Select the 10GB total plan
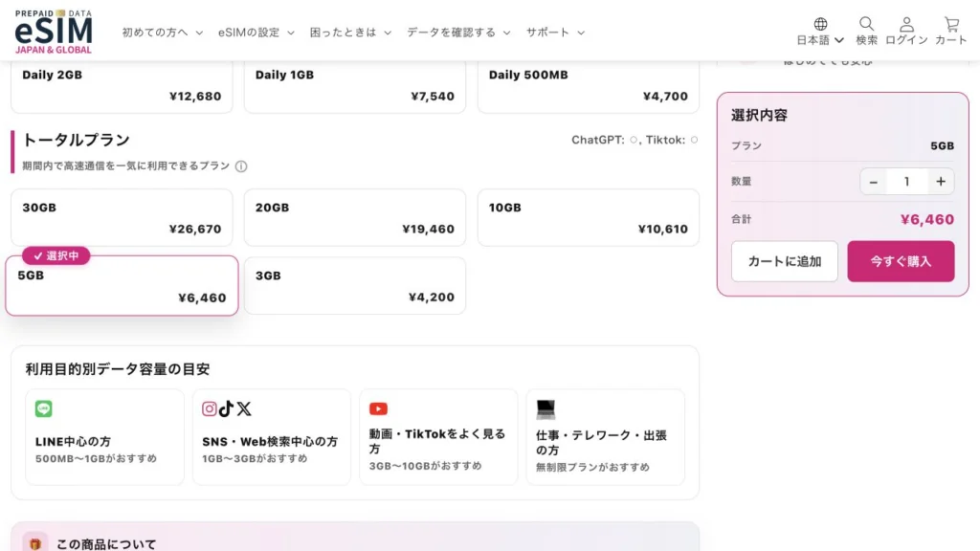Image resolution: width=980 pixels, height=551 pixels. [x=589, y=218]
